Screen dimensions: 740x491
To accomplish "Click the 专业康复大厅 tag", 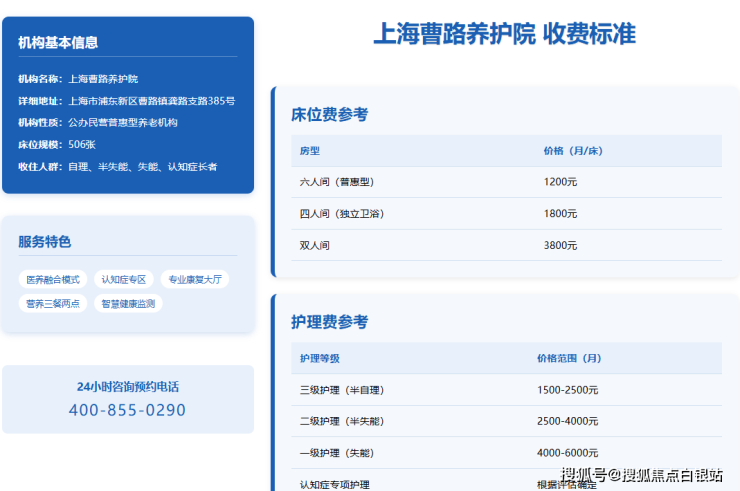I will tap(195, 279).
